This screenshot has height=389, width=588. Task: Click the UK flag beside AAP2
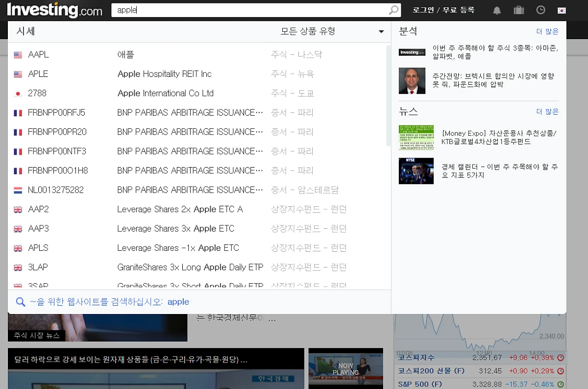point(18,209)
